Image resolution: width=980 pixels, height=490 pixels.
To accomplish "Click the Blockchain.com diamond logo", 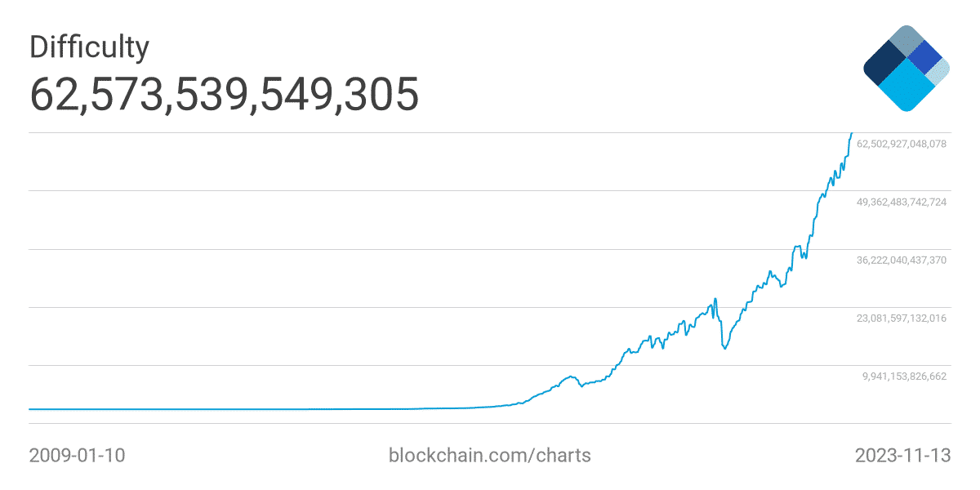I will click(x=906, y=68).
